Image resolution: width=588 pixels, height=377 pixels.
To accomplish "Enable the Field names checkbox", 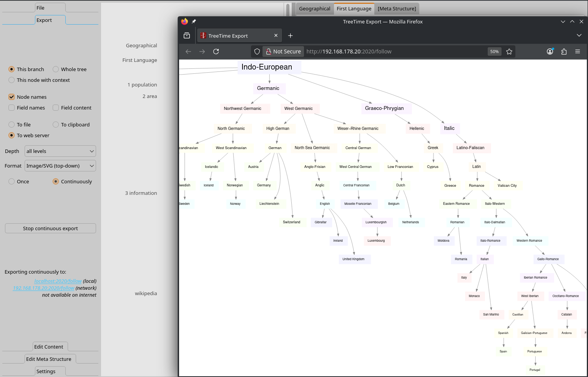I will point(12,108).
